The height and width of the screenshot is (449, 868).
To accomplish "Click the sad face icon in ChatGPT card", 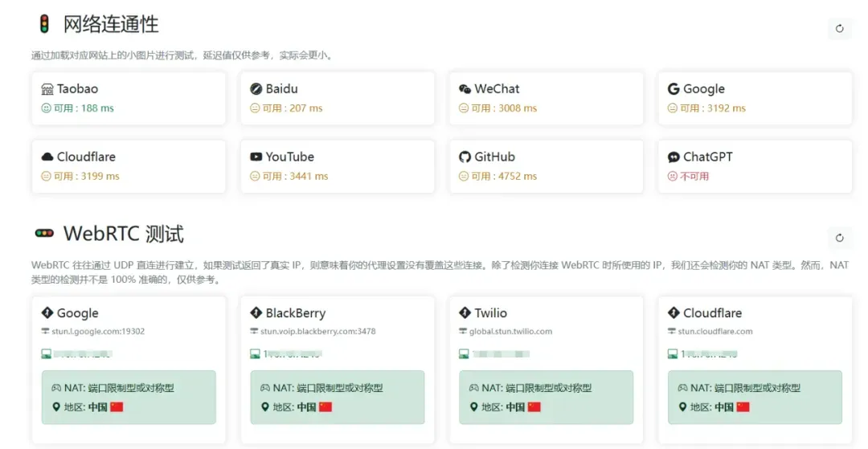I will click(x=672, y=177).
